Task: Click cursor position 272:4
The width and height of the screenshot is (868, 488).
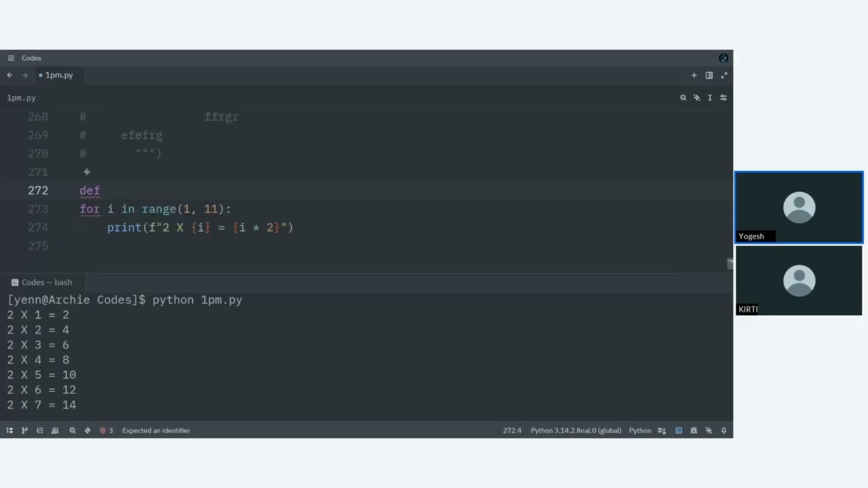Action: point(512,430)
